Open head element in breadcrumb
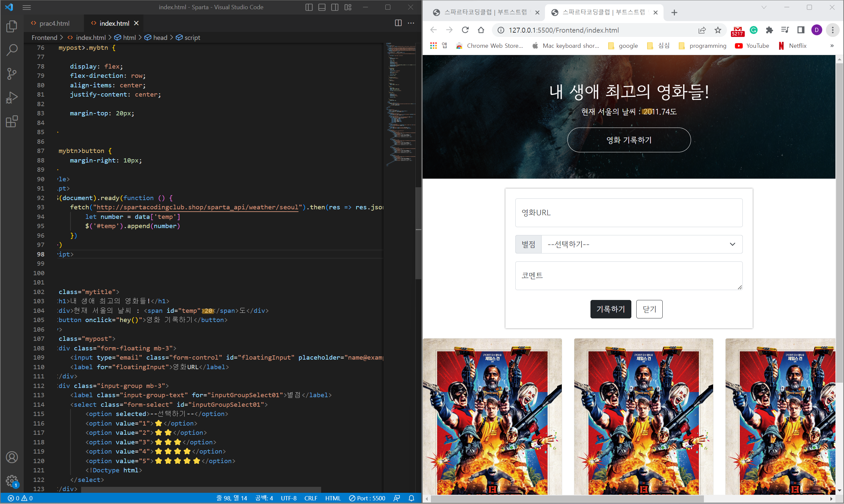The image size is (844, 504). (x=156, y=38)
